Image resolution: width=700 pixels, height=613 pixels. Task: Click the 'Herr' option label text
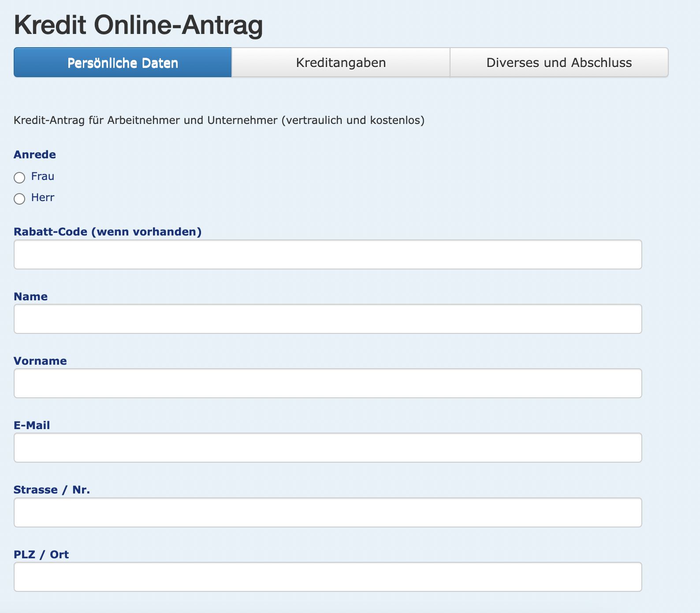(43, 198)
